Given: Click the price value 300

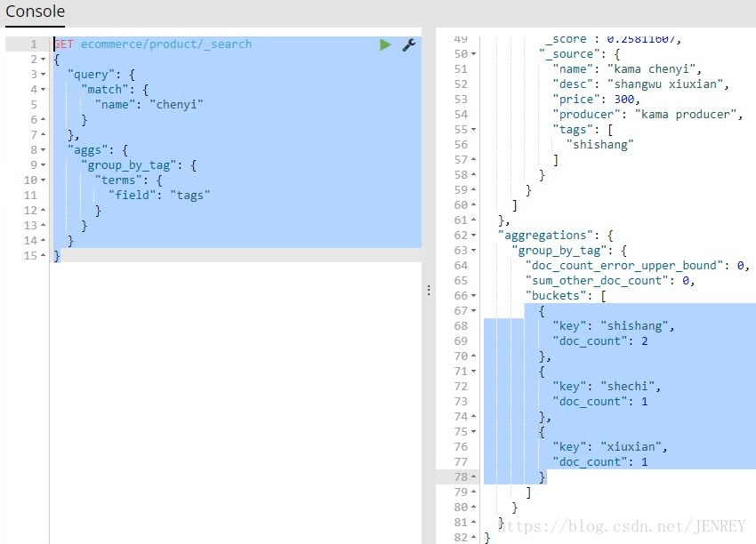Looking at the screenshot, I should [x=623, y=100].
